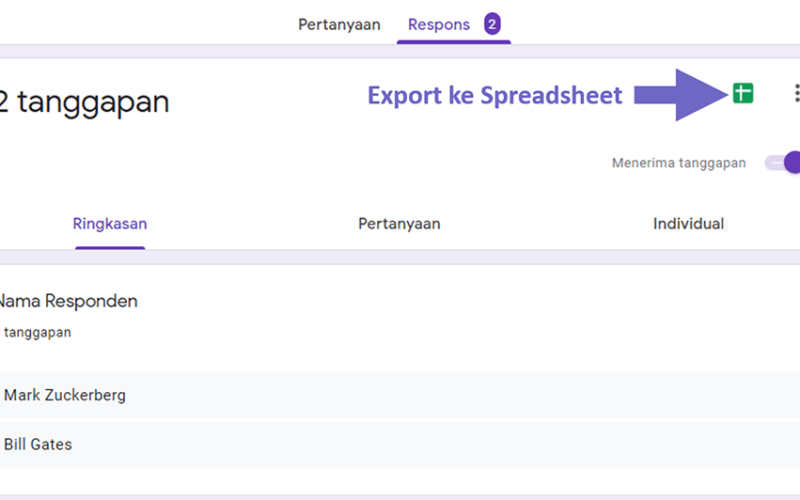The height and width of the screenshot is (500, 800).
Task: Select the Mark Zuckerberg response row
Action: point(400,395)
